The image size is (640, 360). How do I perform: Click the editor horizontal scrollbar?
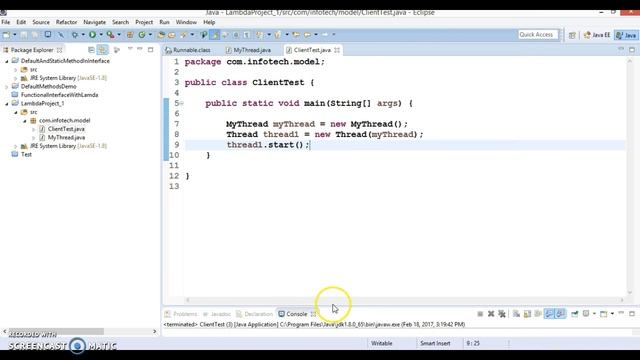[x=404, y=300]
